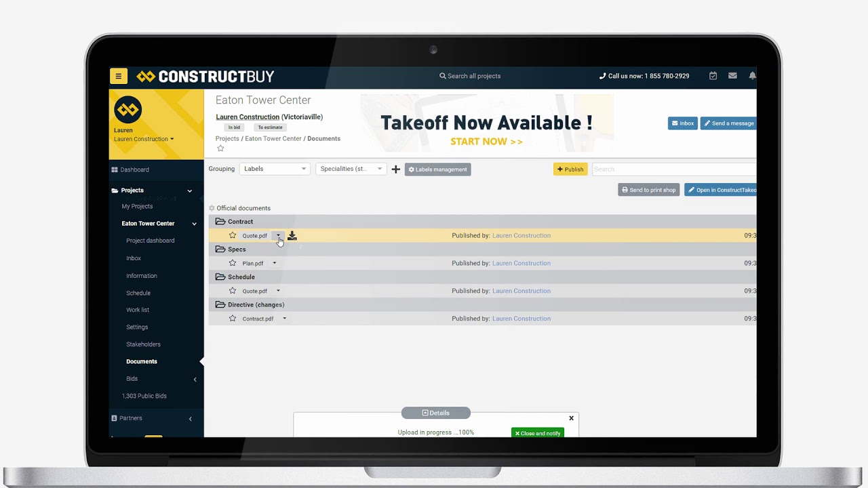
Task: Click the blue Inbox button
Action: 683,123
